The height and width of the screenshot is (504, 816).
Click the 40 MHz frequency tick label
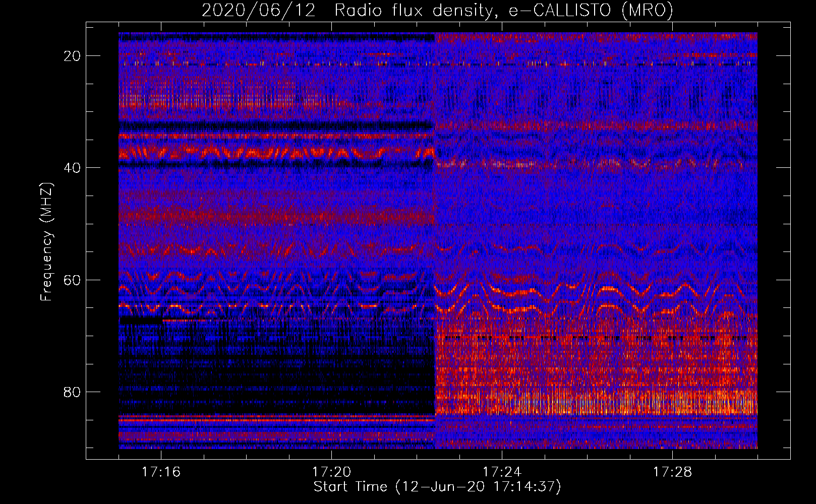[x=72, y=168]
